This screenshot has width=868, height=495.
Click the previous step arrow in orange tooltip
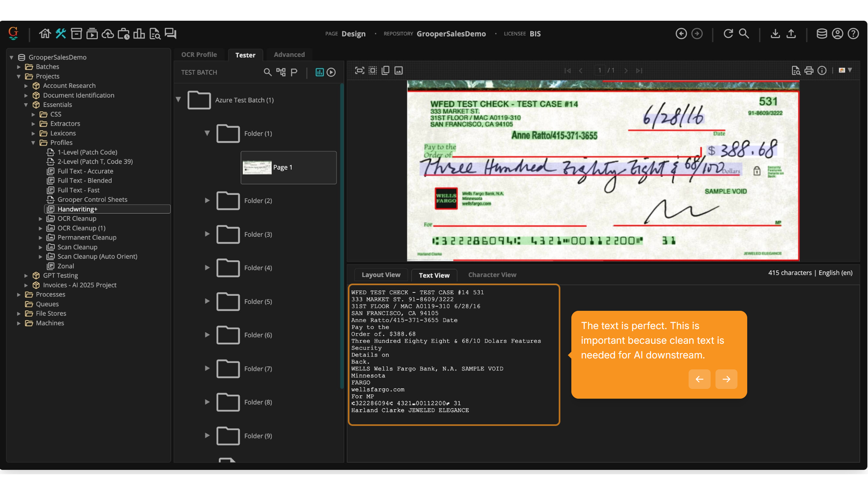click(699, 379)
